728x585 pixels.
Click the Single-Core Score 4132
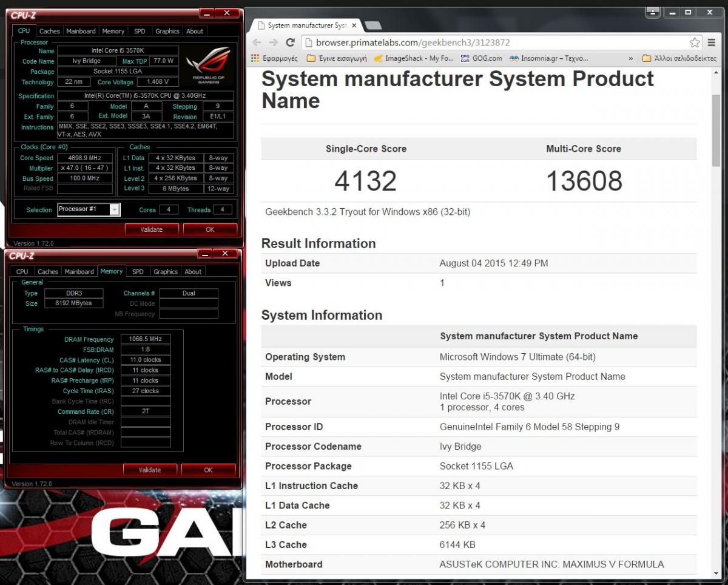[365, 181]
